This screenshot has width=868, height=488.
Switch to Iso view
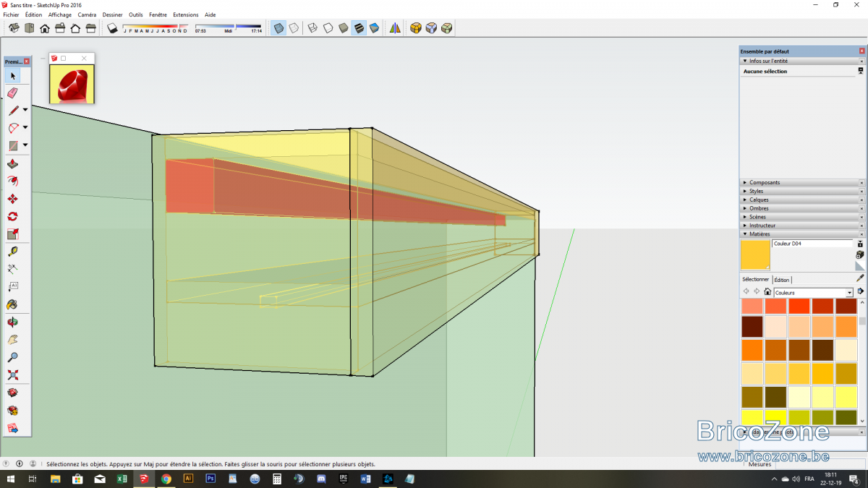(x=14, y=28)
